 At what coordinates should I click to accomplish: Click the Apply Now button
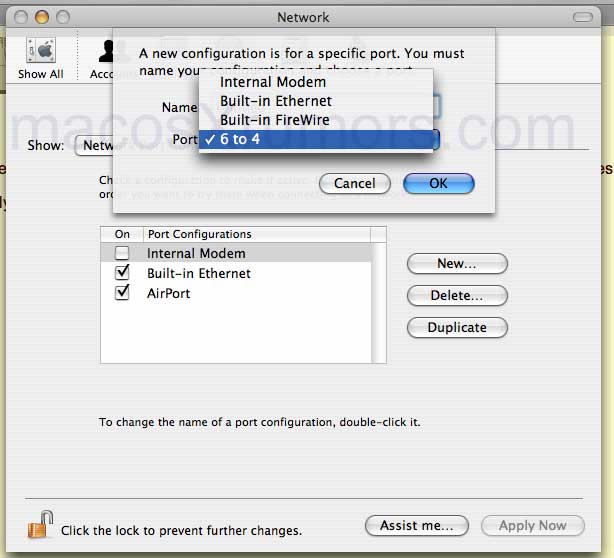[533, 525]
